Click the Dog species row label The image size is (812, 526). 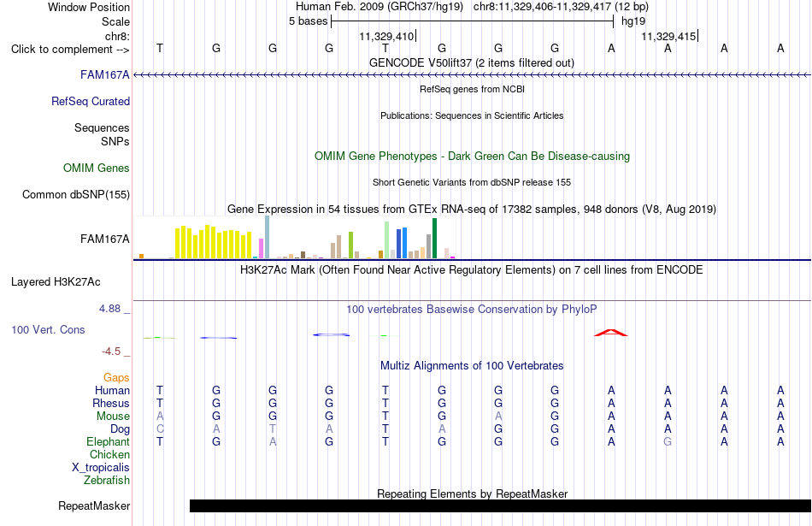[x=120, y=429]
